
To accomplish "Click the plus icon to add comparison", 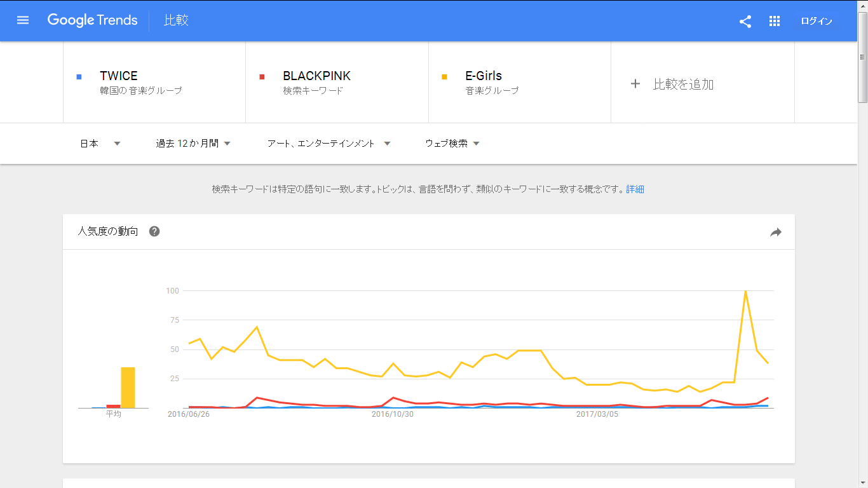I will click(x=635, y=84).
